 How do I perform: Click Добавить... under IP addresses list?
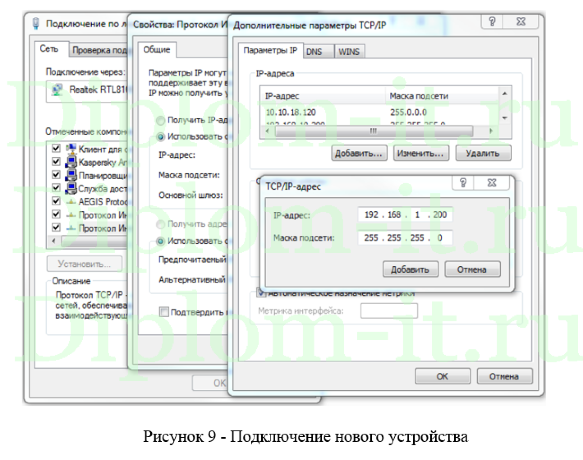[359, 153]
